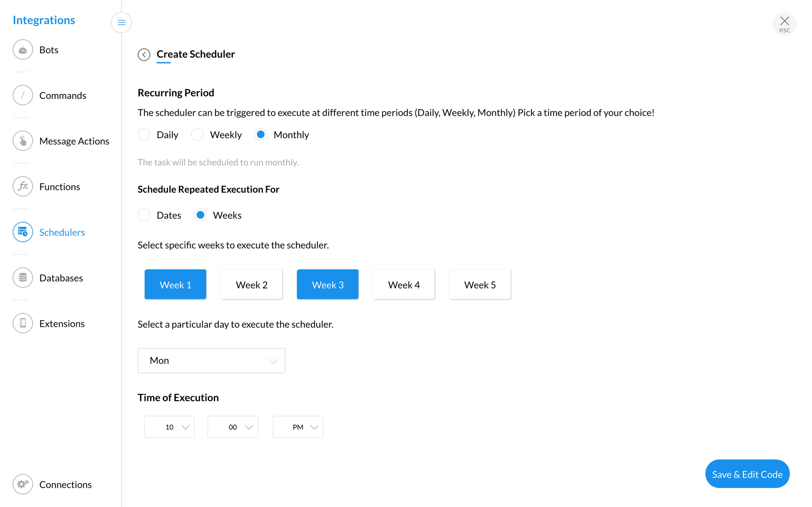Choose Dates for repeated execution

144,215
